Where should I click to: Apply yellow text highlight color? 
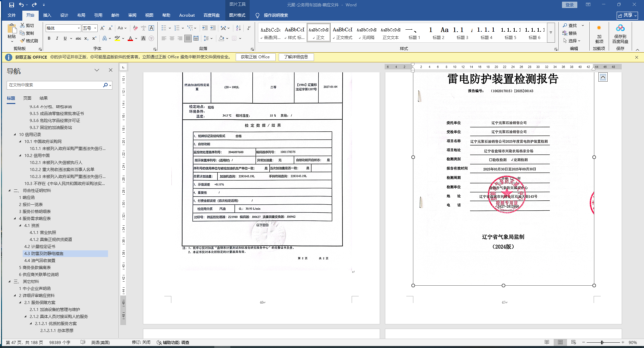[117, 38]
